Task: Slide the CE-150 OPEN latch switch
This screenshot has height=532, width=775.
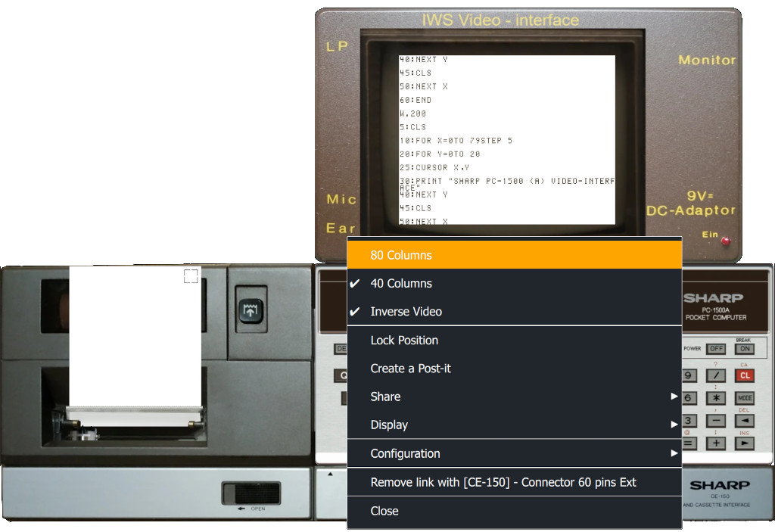Action: click(x=251, y=493)
